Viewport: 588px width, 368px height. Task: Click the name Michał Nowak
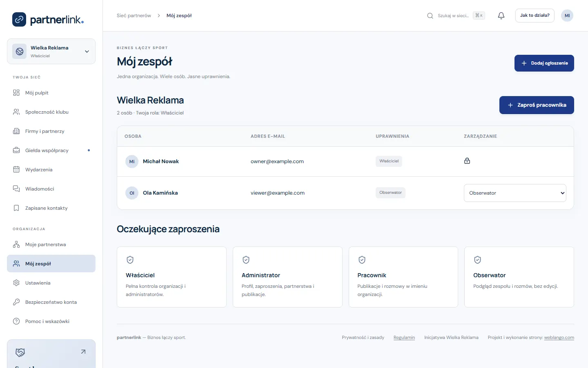pos(161,162)
